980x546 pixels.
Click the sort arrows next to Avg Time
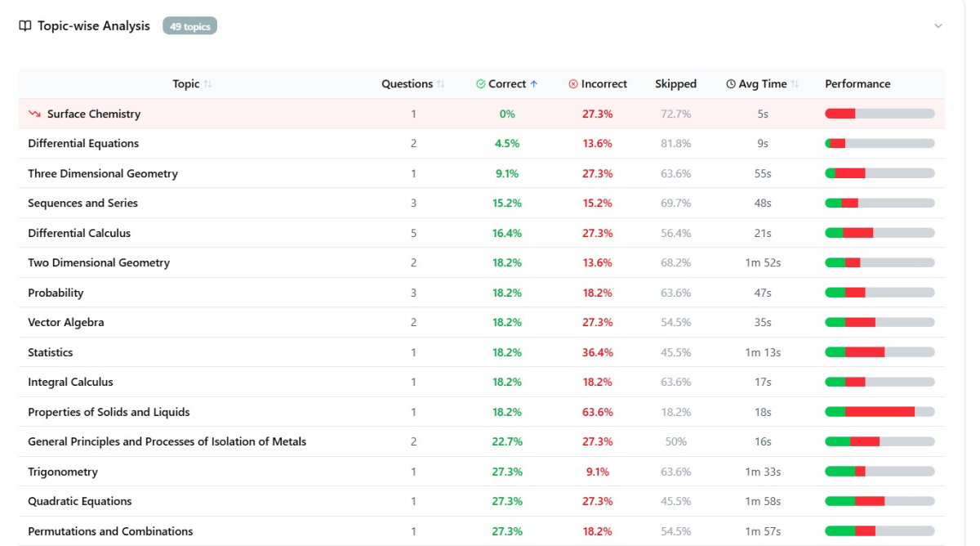point(795,84)
